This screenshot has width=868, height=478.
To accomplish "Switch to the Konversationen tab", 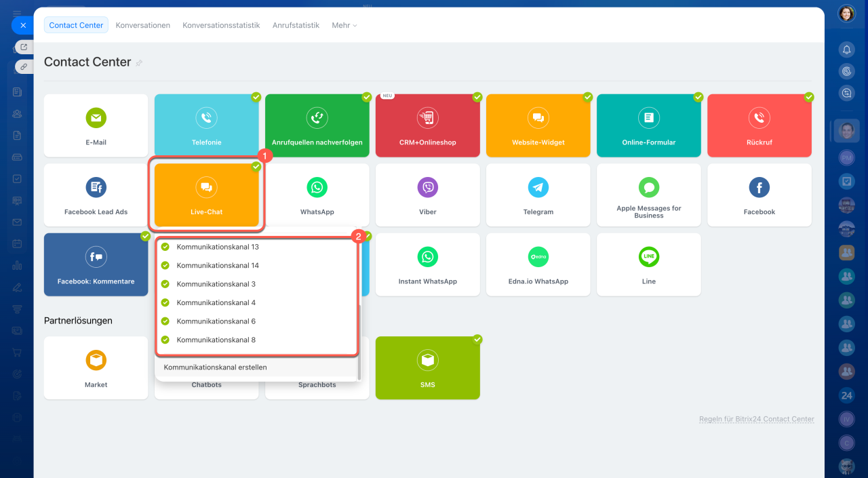I will [x=142, y=25].
